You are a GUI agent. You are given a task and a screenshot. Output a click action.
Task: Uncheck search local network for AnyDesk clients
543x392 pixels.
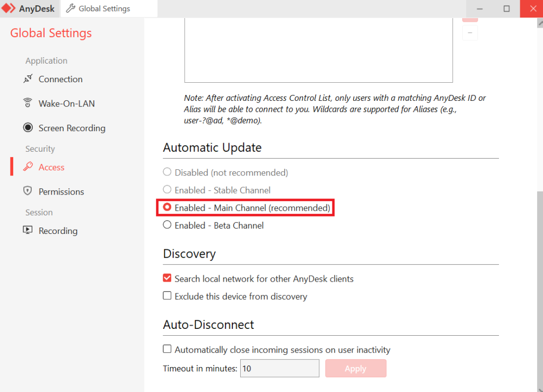[x=167, y=278]
